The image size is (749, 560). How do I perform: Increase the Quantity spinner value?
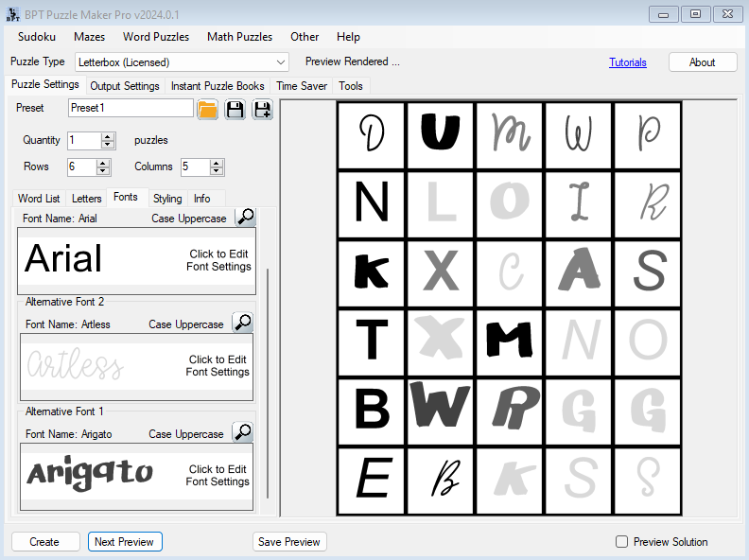107,136
